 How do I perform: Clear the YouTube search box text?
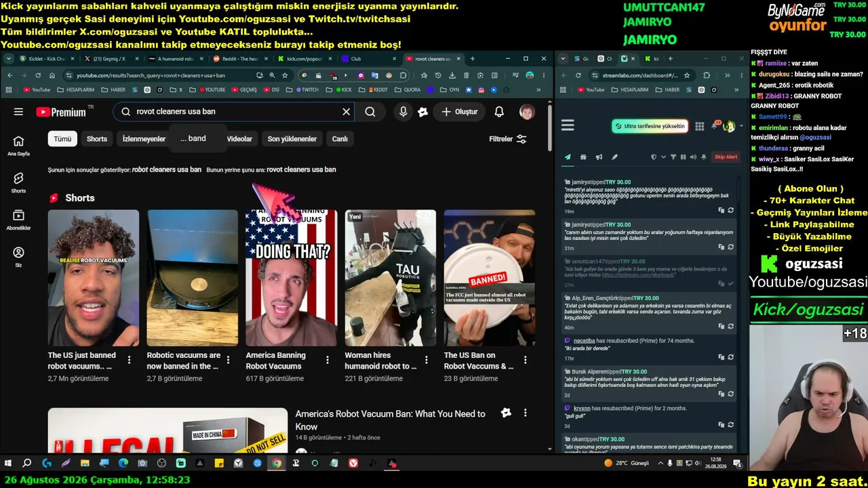[x=346, y=112]
